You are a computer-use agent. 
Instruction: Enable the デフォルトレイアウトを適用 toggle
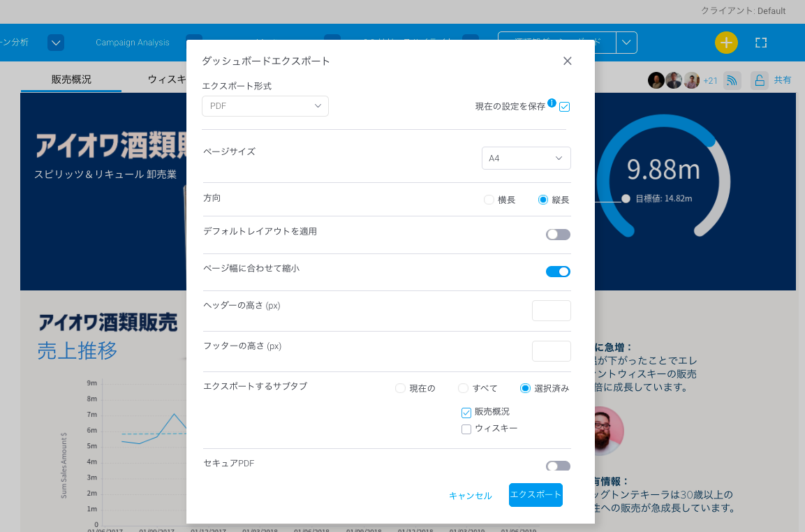(x=558, y=235)
